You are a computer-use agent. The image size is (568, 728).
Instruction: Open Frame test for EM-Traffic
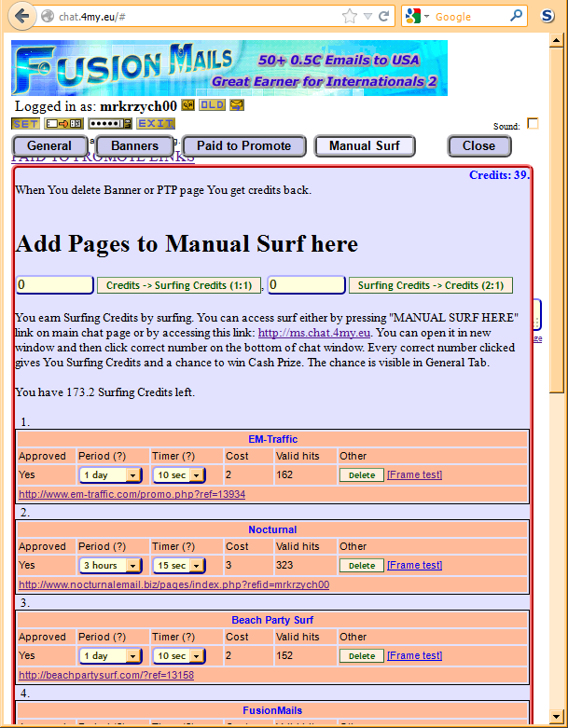[x=414, y=474]
